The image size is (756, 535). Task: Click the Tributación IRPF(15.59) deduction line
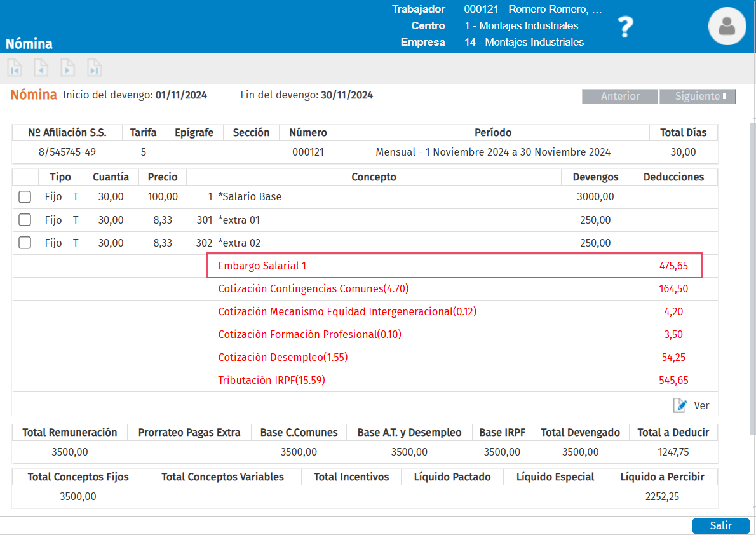[271, 380]
